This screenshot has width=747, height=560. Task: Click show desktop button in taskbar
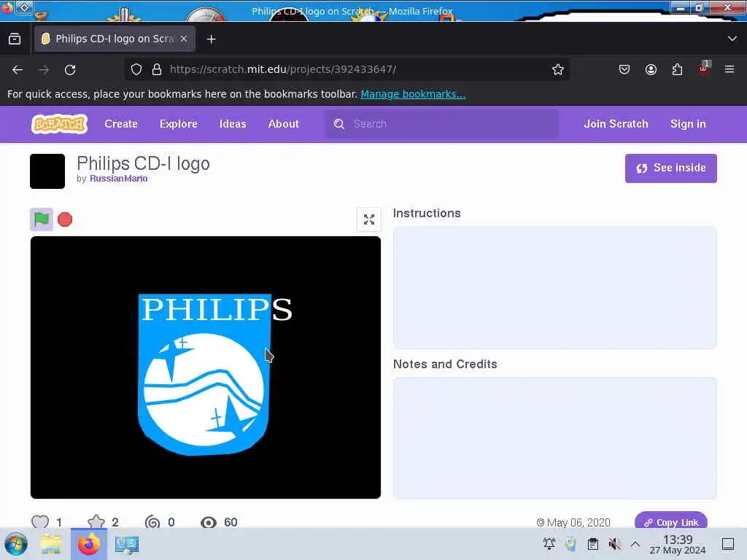click(x=728, y=544)
